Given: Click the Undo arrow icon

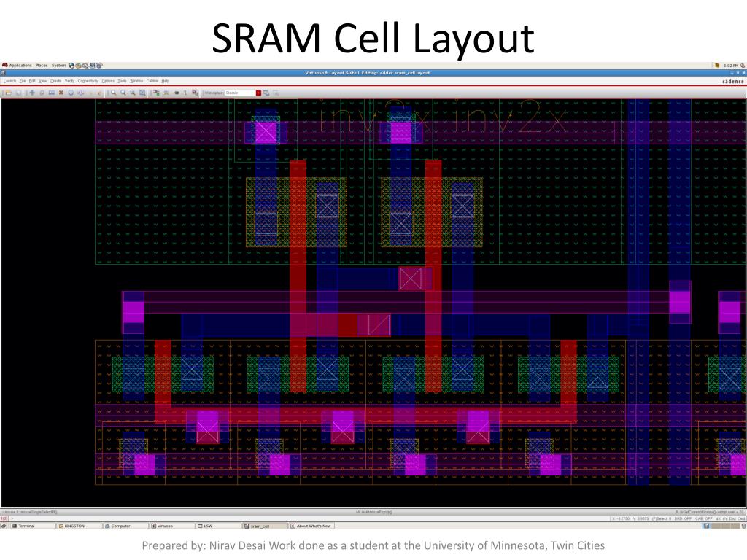Looking at the screenshot, I should (x=90, y=93).
